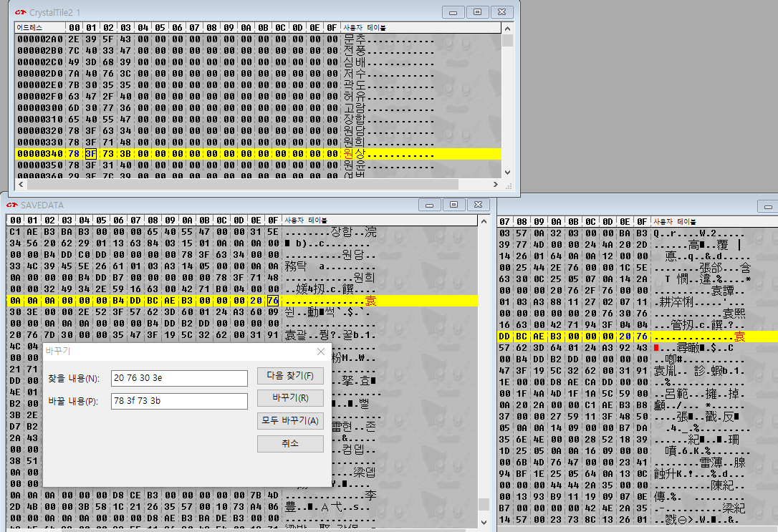Click red 袁 character in right window
Image resolution: width=778 pixels, height=532 pixels.
coord(740,337)
